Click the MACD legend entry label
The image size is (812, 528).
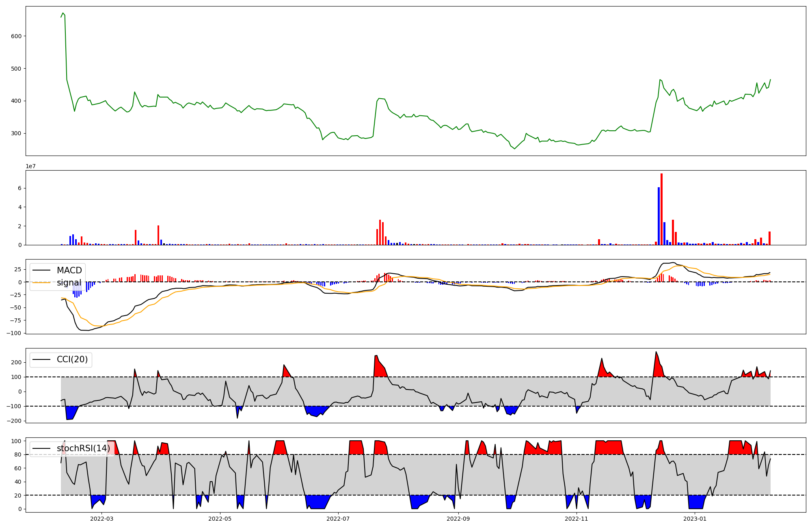[x=69, y=270]
